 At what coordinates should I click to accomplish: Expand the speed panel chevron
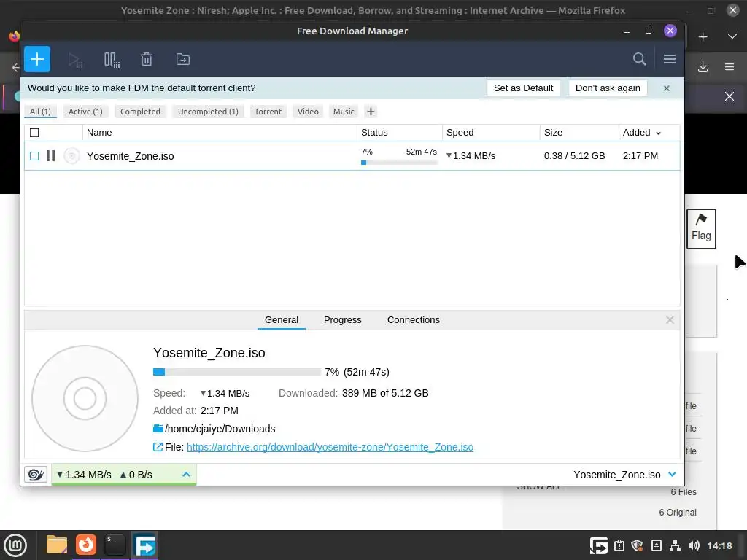coord(186,474)
